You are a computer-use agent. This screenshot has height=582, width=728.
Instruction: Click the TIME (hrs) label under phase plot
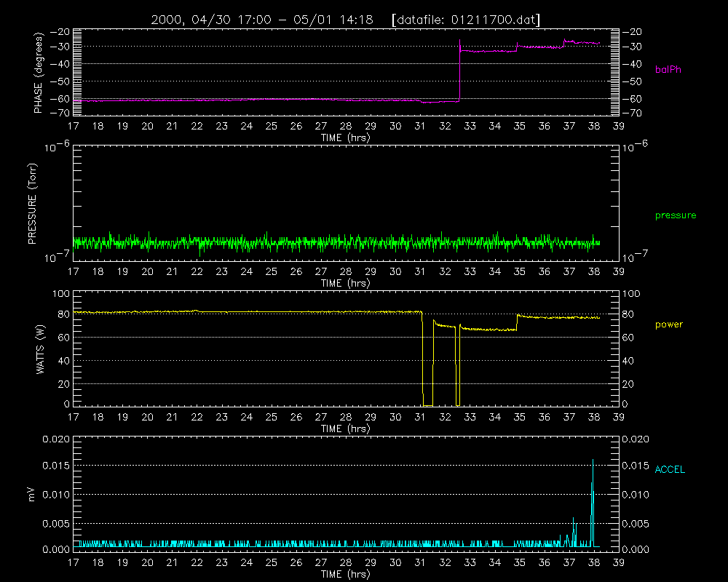point(345,137)
